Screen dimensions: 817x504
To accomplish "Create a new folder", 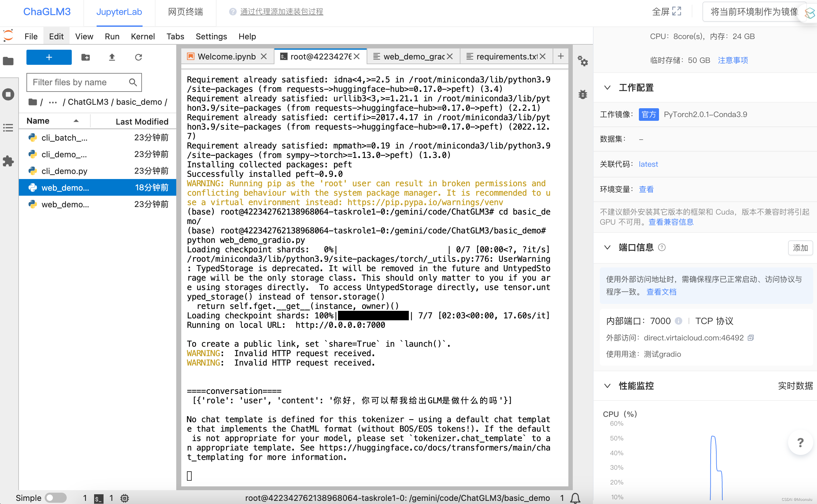I will (x=86, y=57).
